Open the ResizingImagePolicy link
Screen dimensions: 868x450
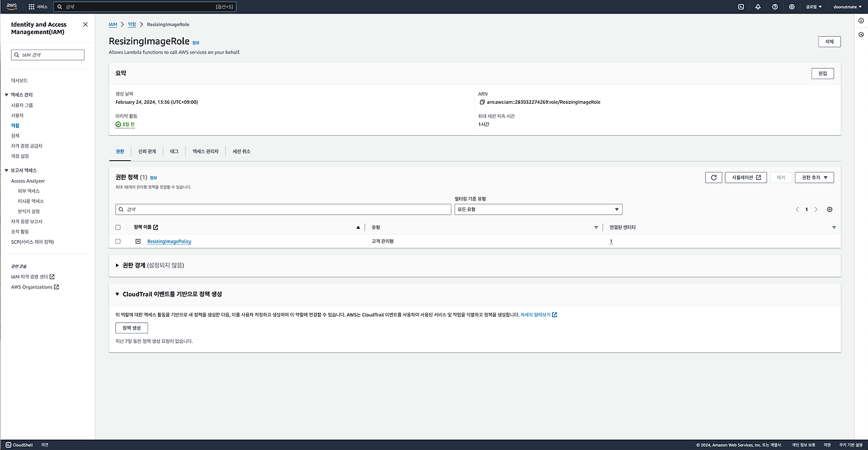coord(169,241)
